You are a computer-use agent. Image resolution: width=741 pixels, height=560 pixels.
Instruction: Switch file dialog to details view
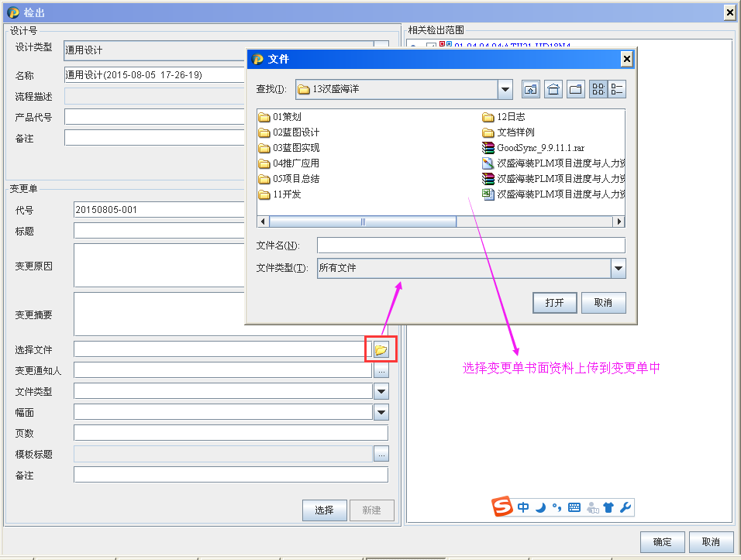(617, 89)
